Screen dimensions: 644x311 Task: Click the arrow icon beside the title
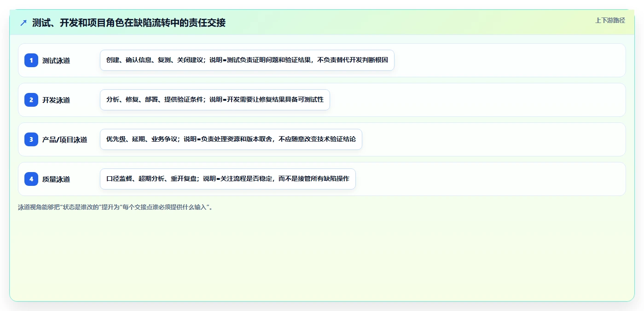point(23,23)
